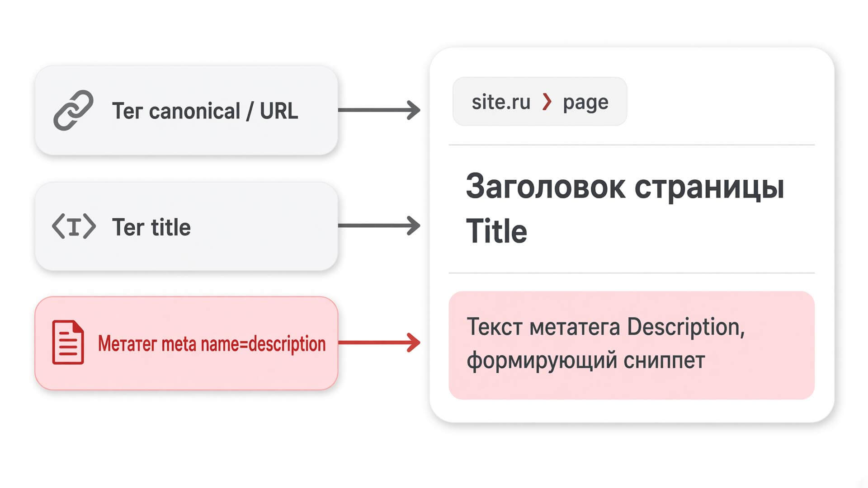Click the 'Заголовок страницы' heading
Image resolution: width=868 pixels, height=488 pixels.
point(625,187)
